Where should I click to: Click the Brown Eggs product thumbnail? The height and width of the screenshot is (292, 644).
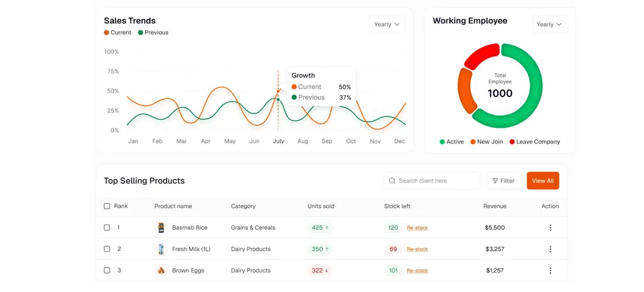[161, 270]
